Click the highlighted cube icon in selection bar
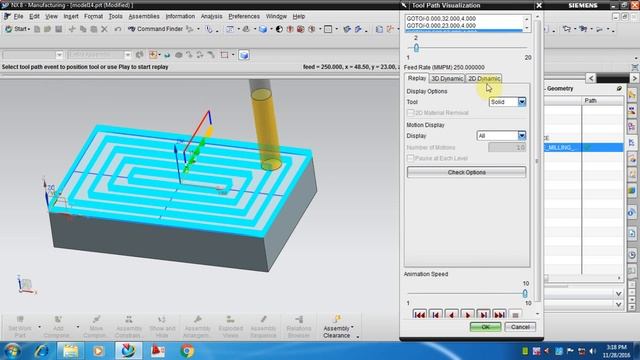The height and width of the screenshot is (360, 640). (x=244, y=55)
